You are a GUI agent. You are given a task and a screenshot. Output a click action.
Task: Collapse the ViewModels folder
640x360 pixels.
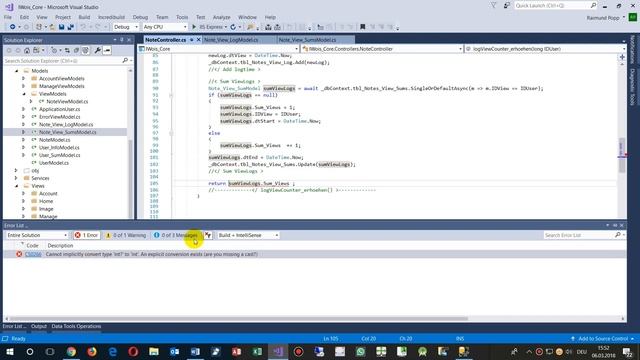(x=24, y=94)
